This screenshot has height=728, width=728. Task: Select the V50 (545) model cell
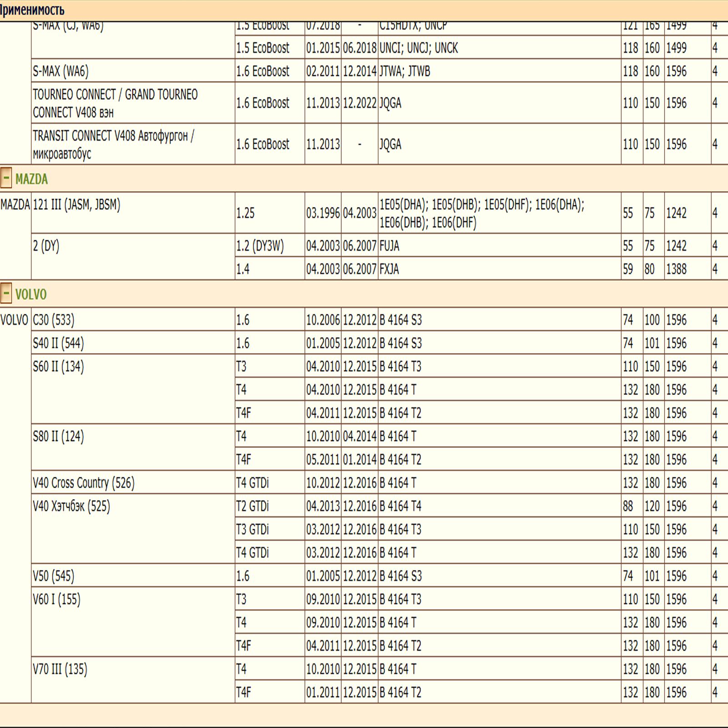(x=53, y=576)
